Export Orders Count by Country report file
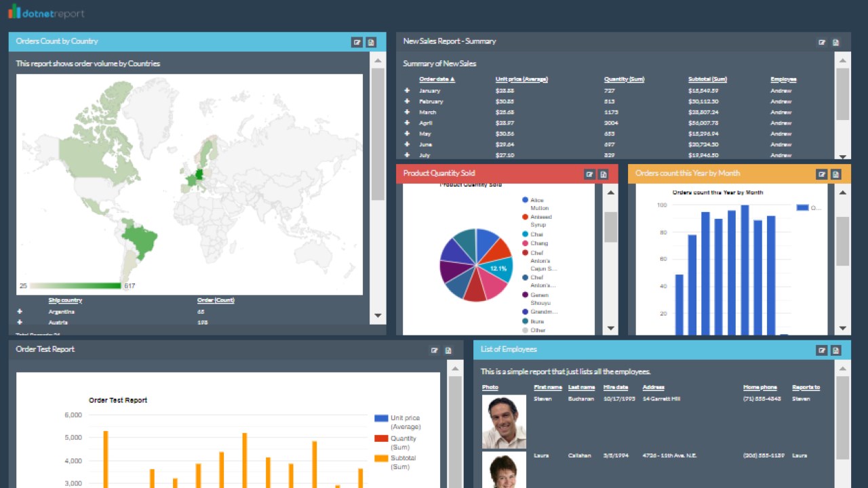The height and width of the screenshot is (488, 868). 371,42
